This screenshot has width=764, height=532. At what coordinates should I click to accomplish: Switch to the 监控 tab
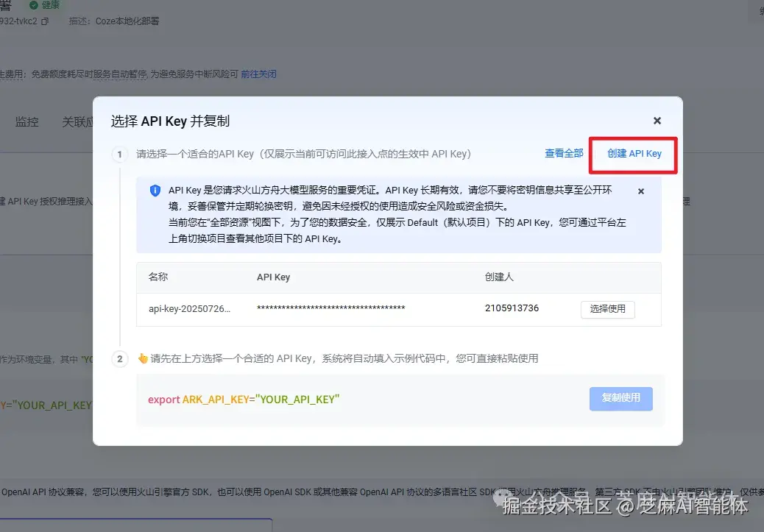(x=26, y=122)
